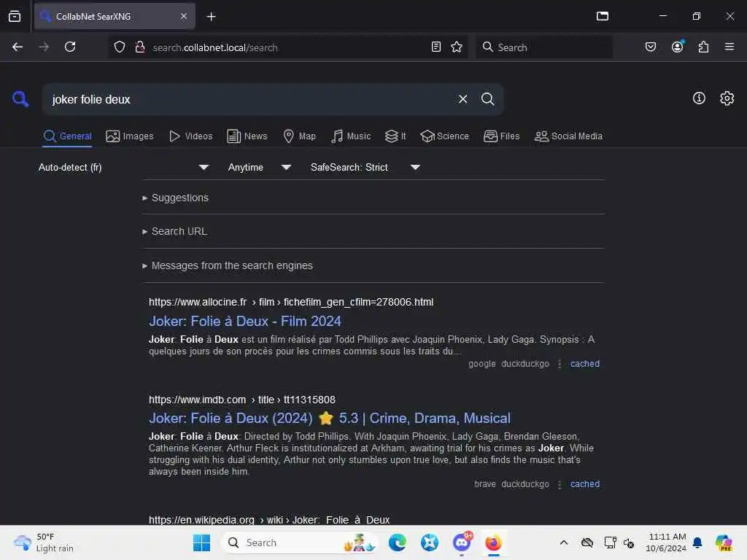Open weather widget Light rain

pyautogui.click(x=43, y=542)
